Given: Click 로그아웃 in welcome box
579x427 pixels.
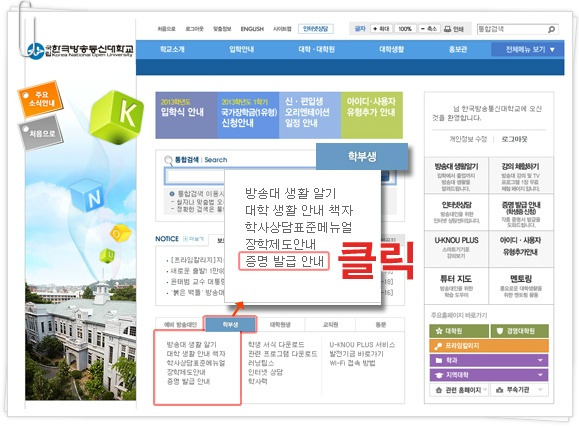Looking at the screenshot, I should (514, 139).
